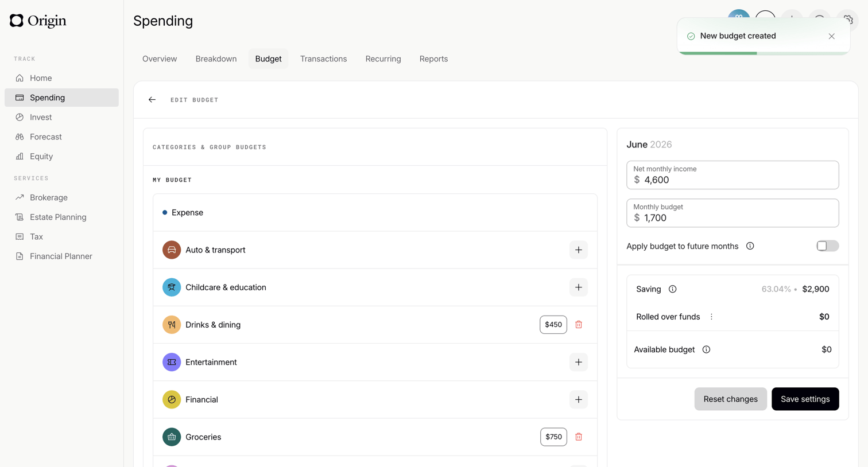Image resolution: width=868 pixels, height=467 pixels.
Task: Click the Origin logo
Action: (38, 21)
